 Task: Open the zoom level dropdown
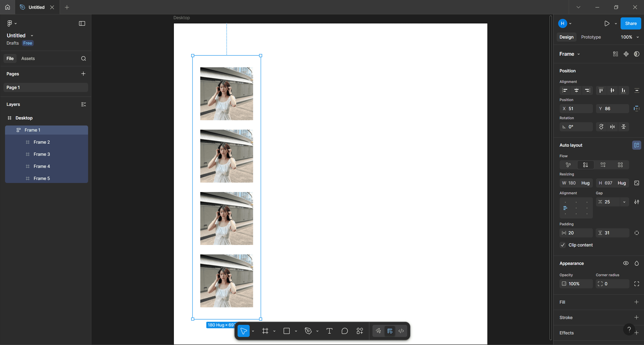pyautogui.click(x=629, y=37)
